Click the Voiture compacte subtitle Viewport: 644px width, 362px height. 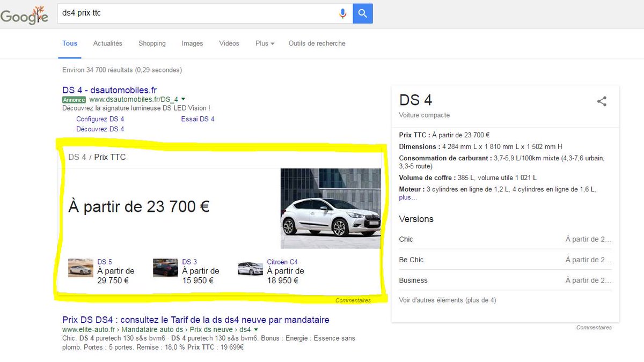pos(424,115)
